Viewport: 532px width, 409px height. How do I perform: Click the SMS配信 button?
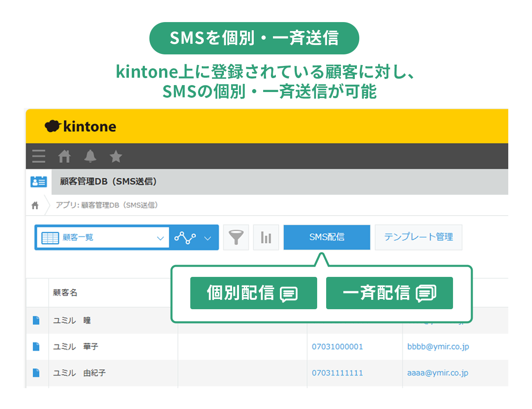[x=327, y=237]
